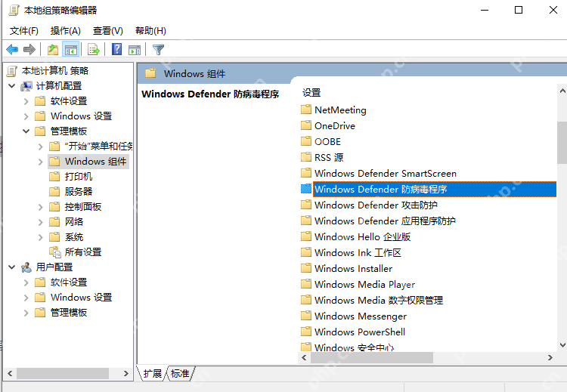Screen dimensions: 567x392
Task: Collapse 管理模板 under 计算机配置
Action: (x=26, y=131)
